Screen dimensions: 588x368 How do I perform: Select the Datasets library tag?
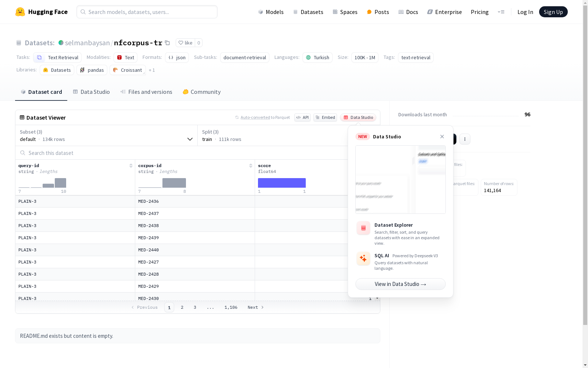57,70
